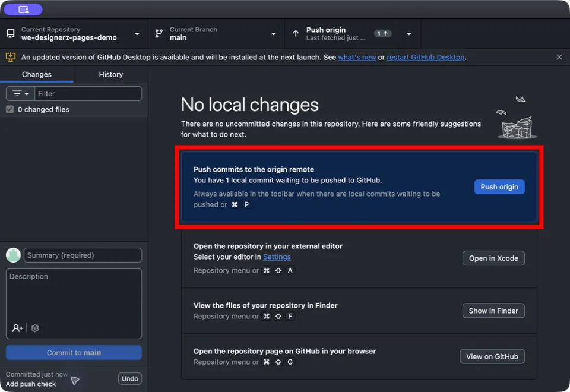Click the No local changes heading
570x392 pixels.
(250, 105)
